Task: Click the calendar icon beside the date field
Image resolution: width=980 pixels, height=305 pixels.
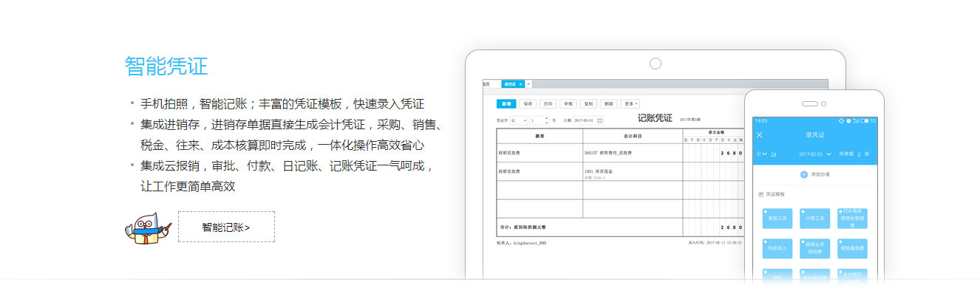Action: 600,120
